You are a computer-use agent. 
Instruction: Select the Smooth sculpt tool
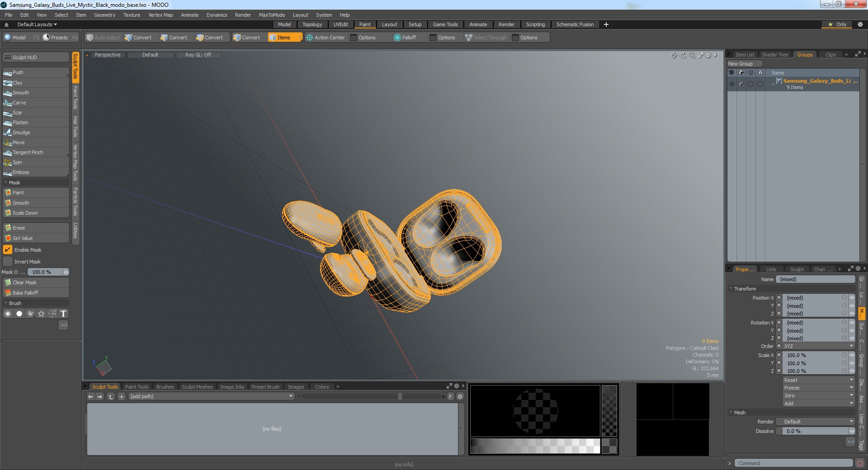[x=36, y=93]
